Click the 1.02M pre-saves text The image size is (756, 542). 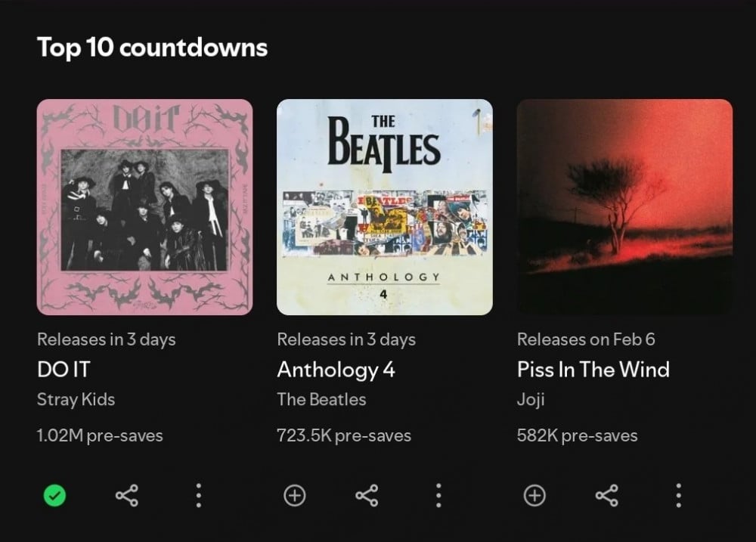click(x=101, y=436)
